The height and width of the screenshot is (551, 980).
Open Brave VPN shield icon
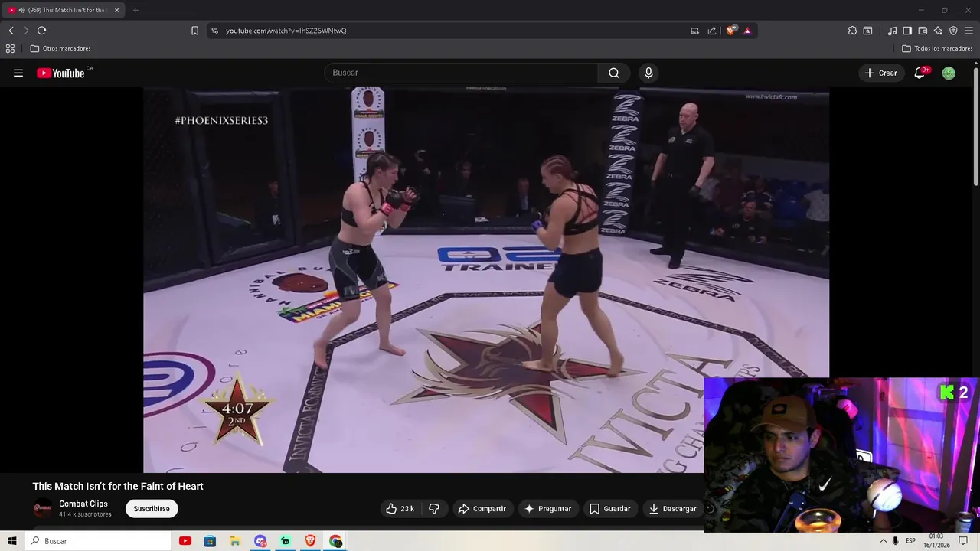(x=953, y=31)
